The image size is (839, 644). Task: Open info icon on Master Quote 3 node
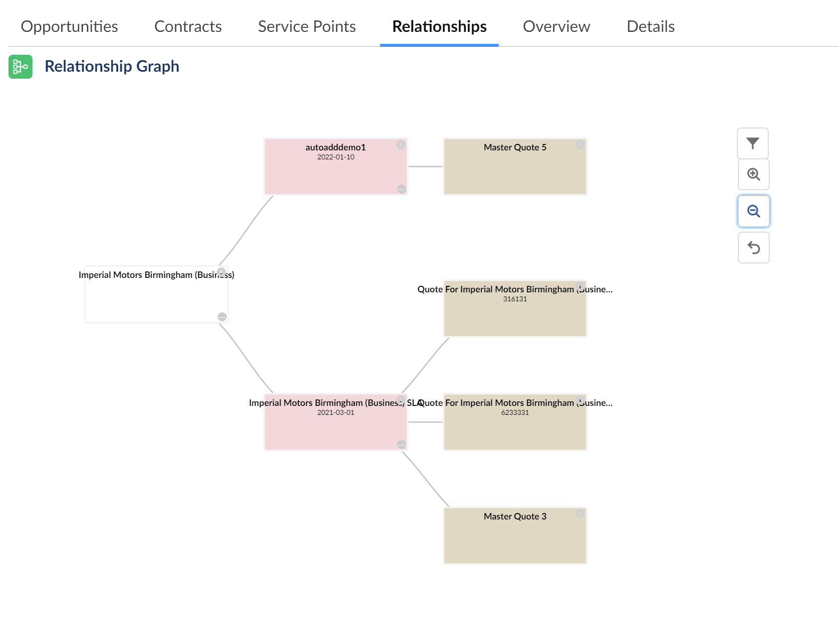coord(579,514)
